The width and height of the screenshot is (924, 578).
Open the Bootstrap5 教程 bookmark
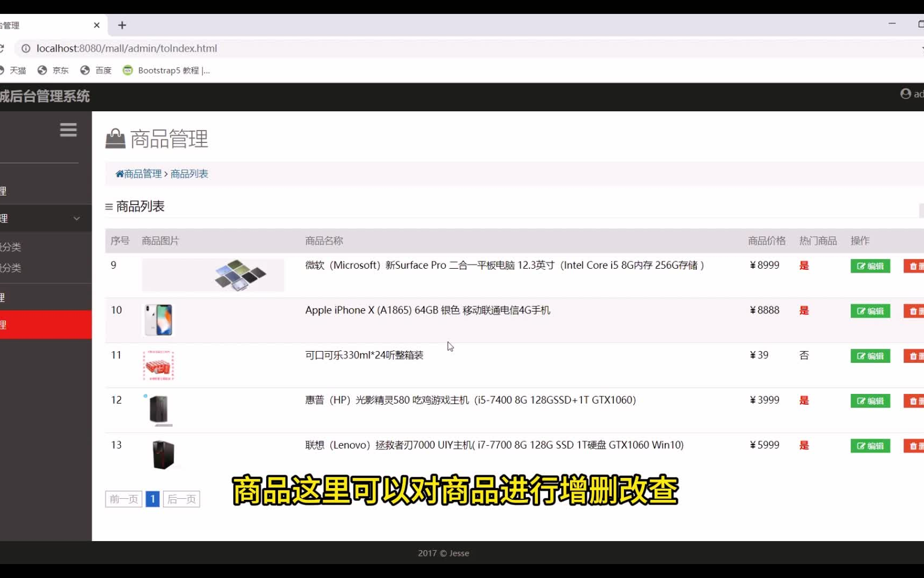point(166,70)
